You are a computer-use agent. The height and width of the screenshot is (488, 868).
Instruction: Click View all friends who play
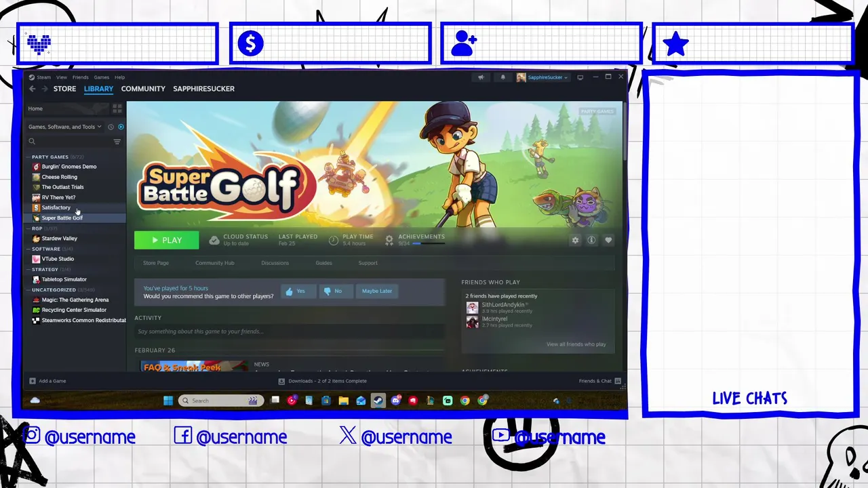click(576, 344)
